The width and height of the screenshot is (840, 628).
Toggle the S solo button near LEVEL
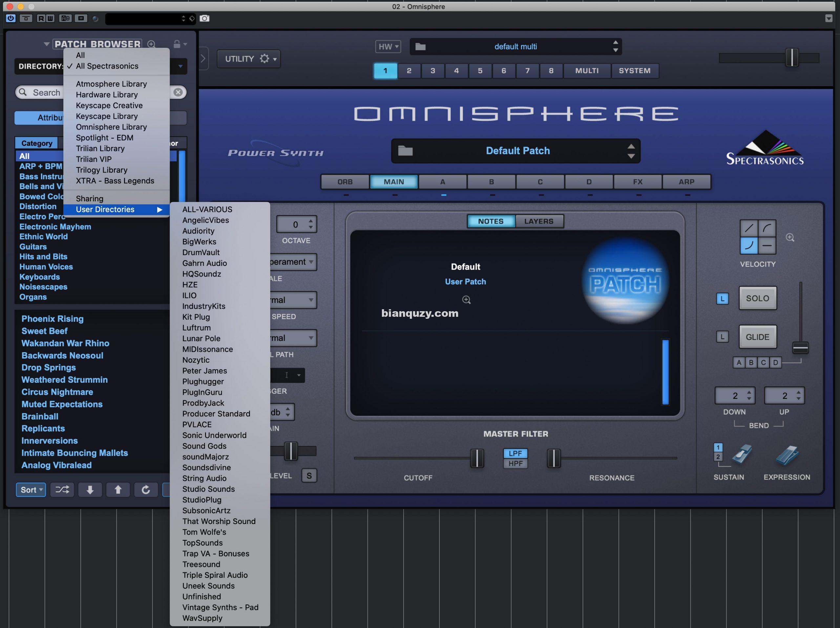pos(309,476)
